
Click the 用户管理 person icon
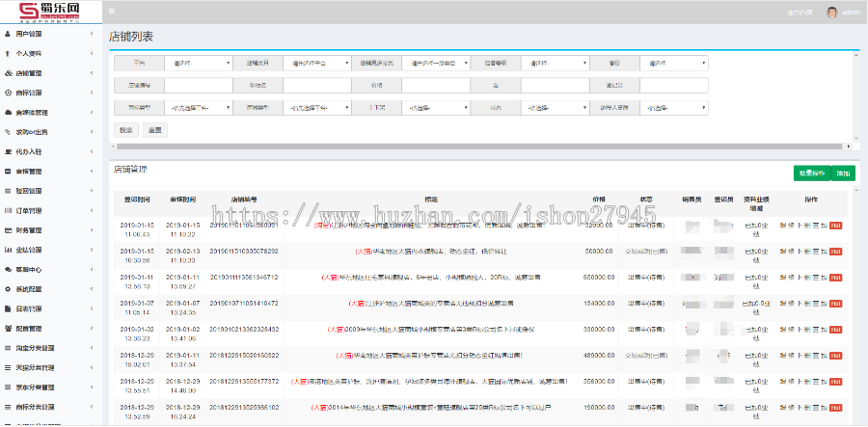click(8, 35)
